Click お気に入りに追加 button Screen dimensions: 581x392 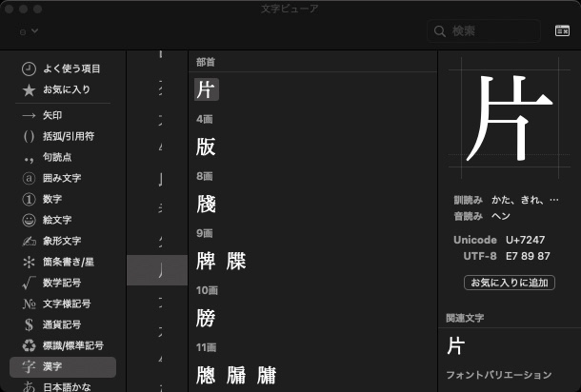[510, 283]
